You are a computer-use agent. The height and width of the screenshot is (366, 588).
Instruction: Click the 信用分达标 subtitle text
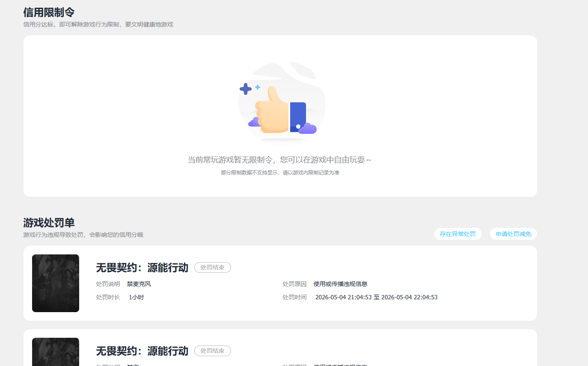pos(98,24)
